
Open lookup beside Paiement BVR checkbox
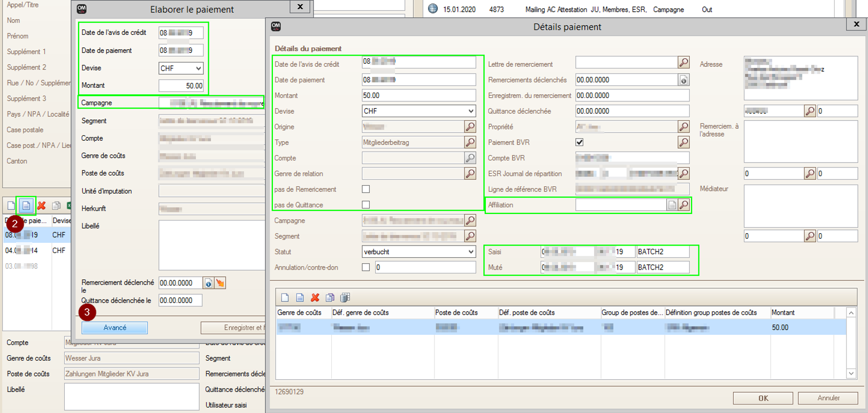point(683,142)
